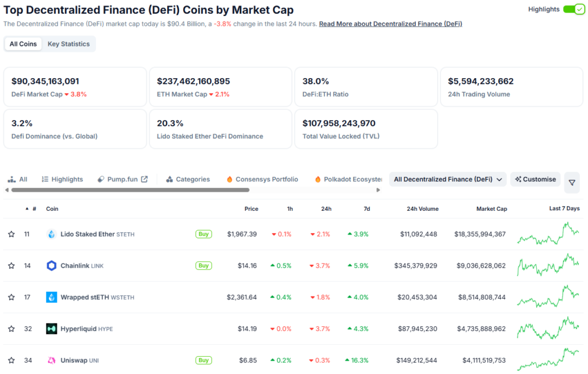Click the Chainlink coin logo
The height and width of the screenshot is (374, 588).
pyautogui.click(x=51, y=265)
